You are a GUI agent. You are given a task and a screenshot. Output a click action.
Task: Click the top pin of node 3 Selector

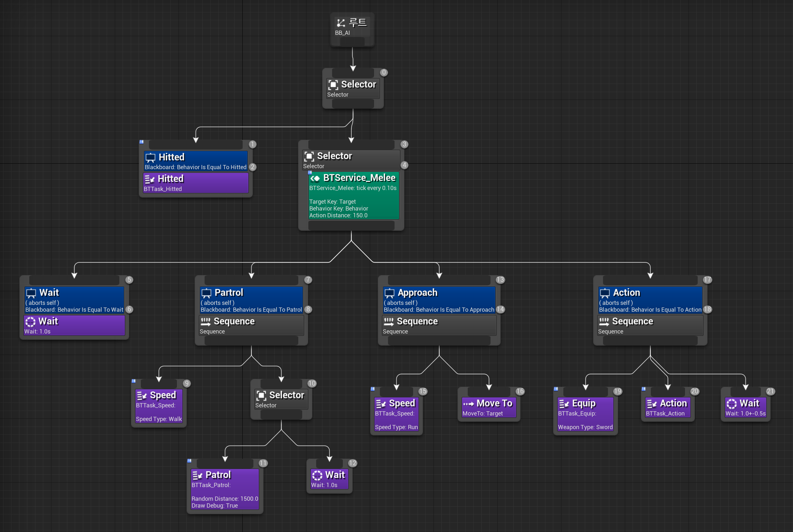point(351,145)
